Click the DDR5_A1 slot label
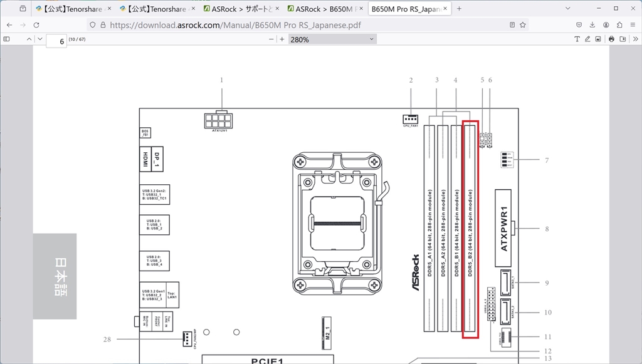642x364 pixels. tap(429, 232)
